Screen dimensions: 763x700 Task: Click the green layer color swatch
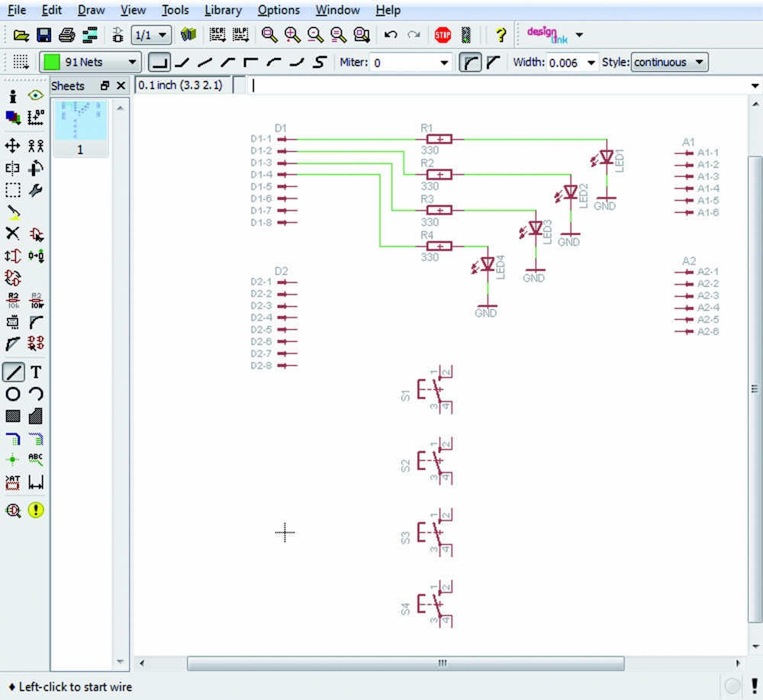tap(51, 63)
